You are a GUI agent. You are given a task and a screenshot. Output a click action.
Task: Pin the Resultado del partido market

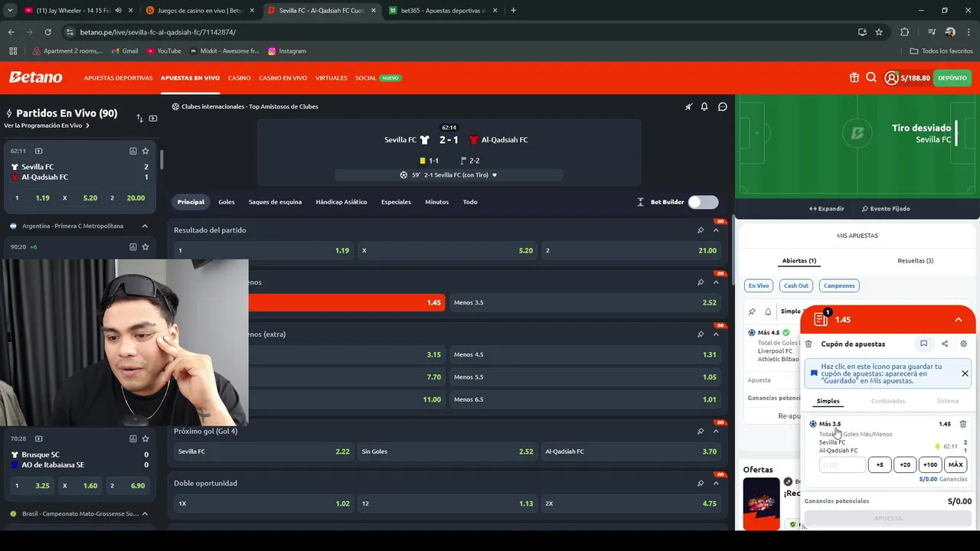(x=700, y=230)
